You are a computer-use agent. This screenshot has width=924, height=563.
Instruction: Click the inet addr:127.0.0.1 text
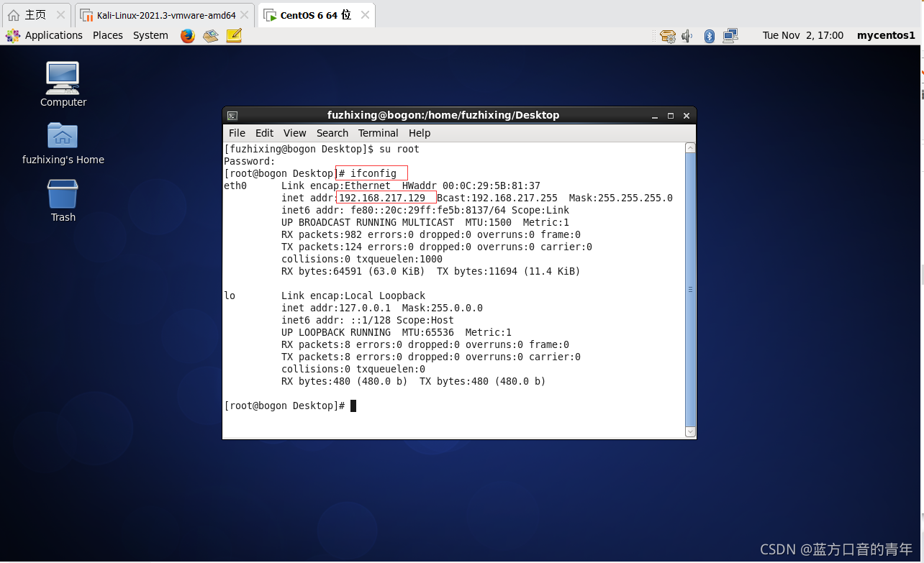coord(336,308)
